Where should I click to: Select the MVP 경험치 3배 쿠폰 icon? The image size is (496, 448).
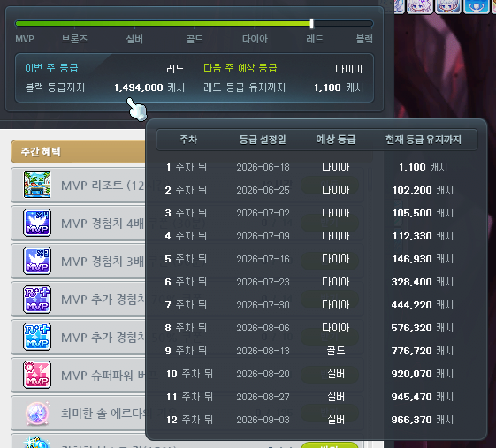pyautogui.click(x=37, y=261)
